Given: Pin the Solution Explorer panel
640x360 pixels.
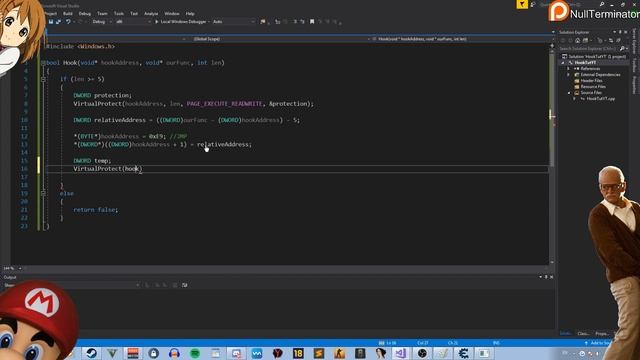Looking at the screenshot, I should pos(620,32).
